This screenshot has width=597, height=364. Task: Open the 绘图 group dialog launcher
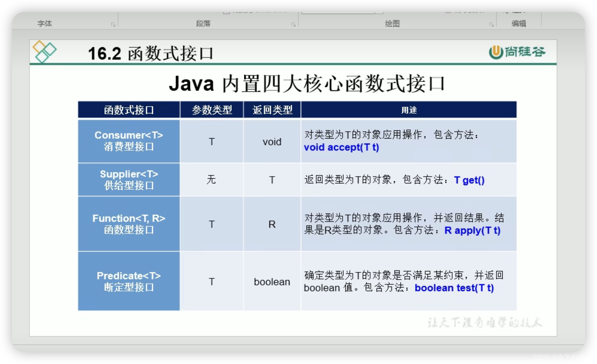[x=491, y=24]
